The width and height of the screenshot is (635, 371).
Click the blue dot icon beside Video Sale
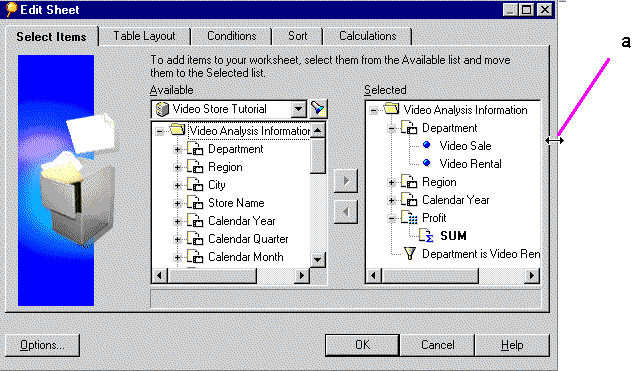(x=426, y=145)
